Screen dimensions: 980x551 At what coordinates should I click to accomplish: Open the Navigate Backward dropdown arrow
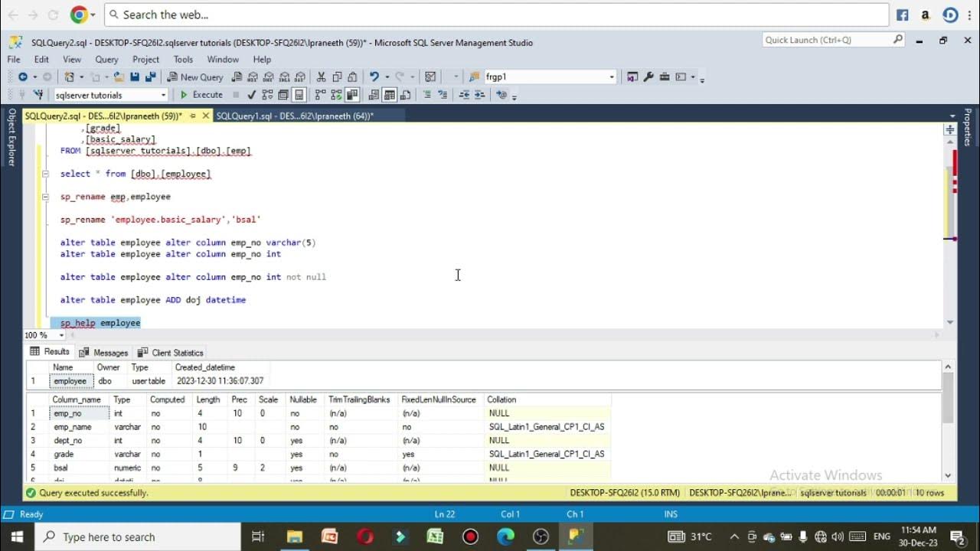pyautogui.click(x=34, y=77)
